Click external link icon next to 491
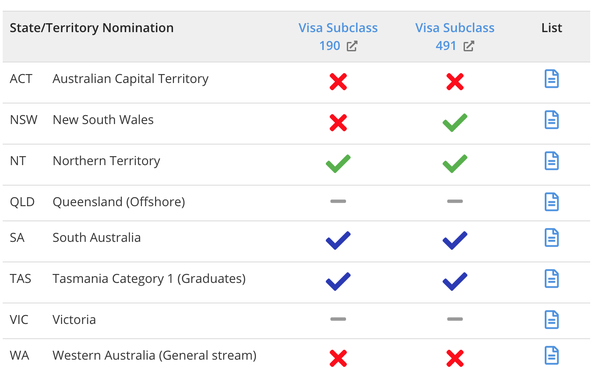 (x=468, y=46)
